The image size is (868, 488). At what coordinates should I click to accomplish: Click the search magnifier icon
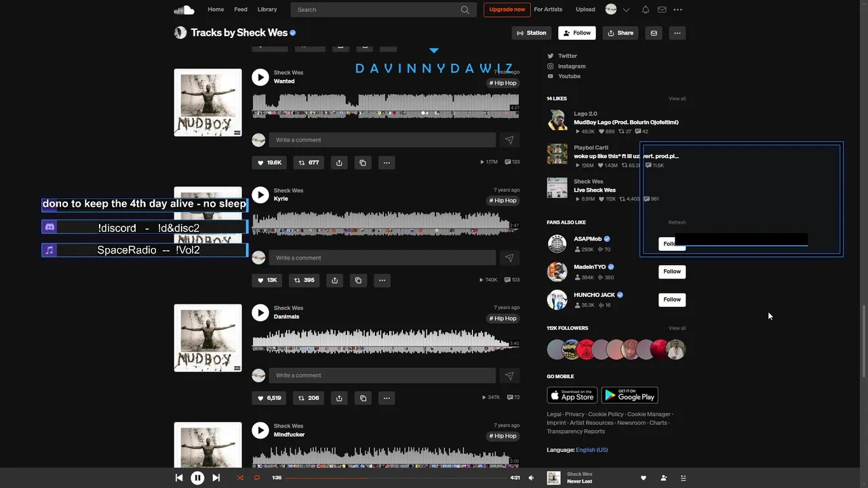pyautogui.click(x=465, y=9)
